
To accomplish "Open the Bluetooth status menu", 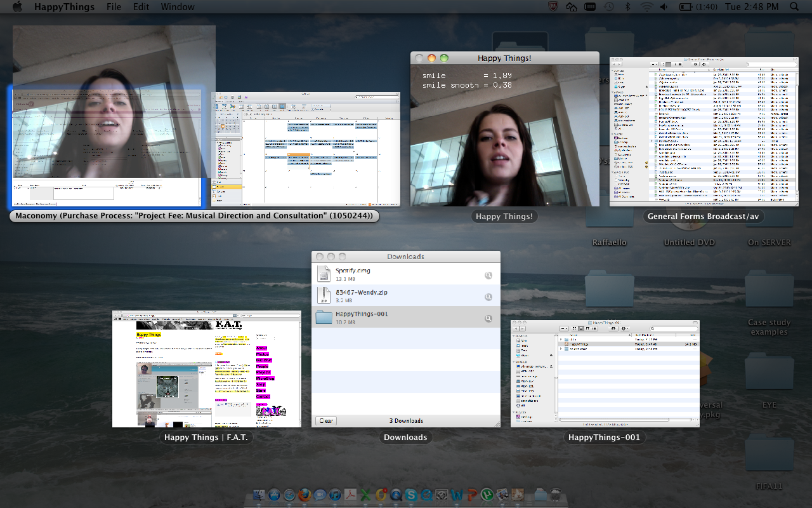I will pos(628,7).
